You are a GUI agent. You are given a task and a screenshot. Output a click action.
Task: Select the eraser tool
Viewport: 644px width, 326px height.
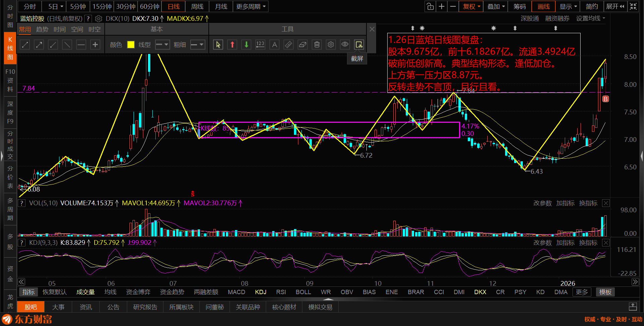[x=303, y=45]
